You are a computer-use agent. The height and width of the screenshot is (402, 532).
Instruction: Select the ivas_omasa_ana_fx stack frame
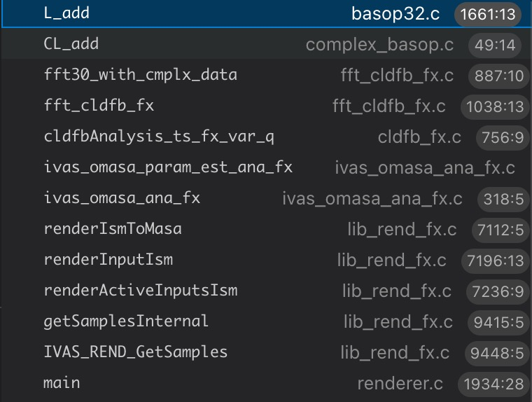click(x=122, y=198)
